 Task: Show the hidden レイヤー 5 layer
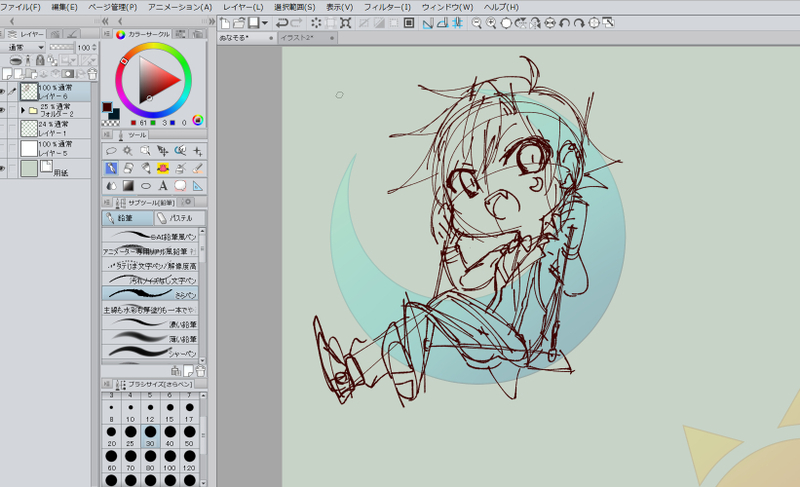[3, 148]
